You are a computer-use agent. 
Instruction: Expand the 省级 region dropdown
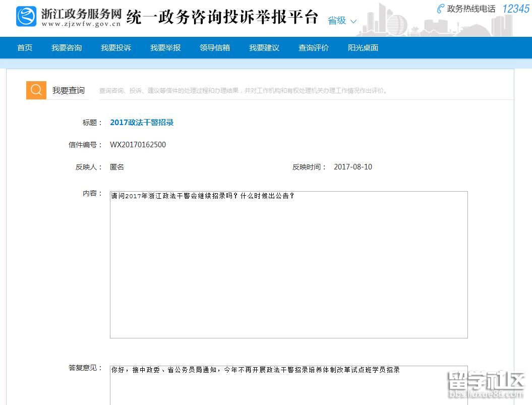(342, 21)
